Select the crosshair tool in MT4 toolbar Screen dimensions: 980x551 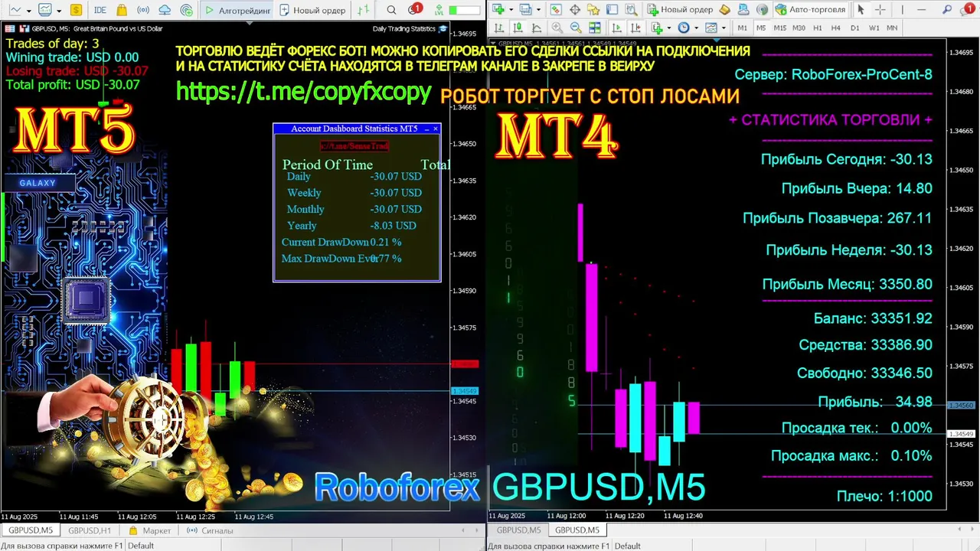pos(880,10)
